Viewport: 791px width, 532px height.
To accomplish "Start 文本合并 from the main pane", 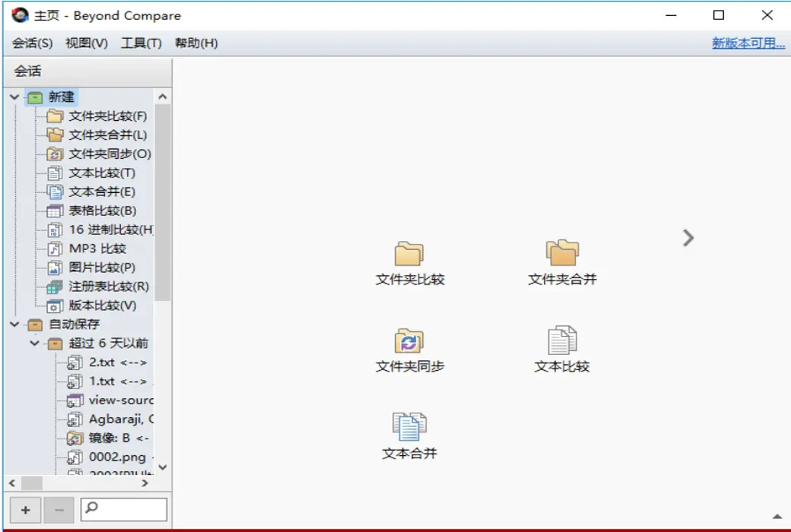I will pyautogui.click(x=409, y=437).
